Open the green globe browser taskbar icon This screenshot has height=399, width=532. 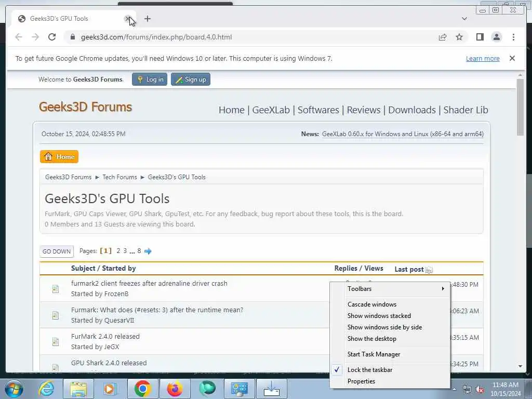(207, 388)
